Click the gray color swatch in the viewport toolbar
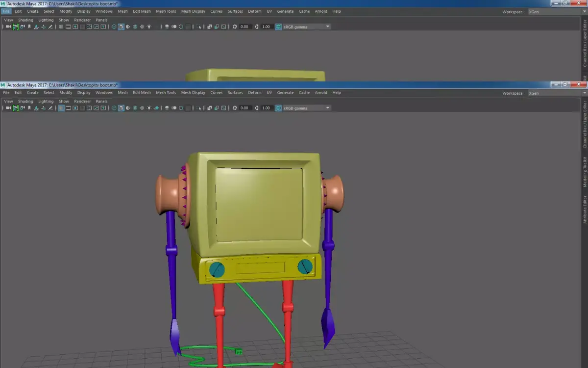 coord(188,108)
